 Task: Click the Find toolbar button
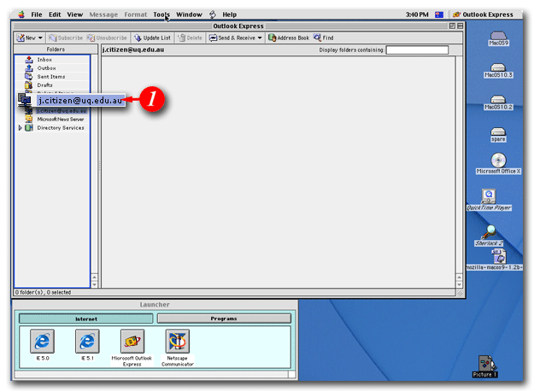pyautogui.click(x=324, y=38)
